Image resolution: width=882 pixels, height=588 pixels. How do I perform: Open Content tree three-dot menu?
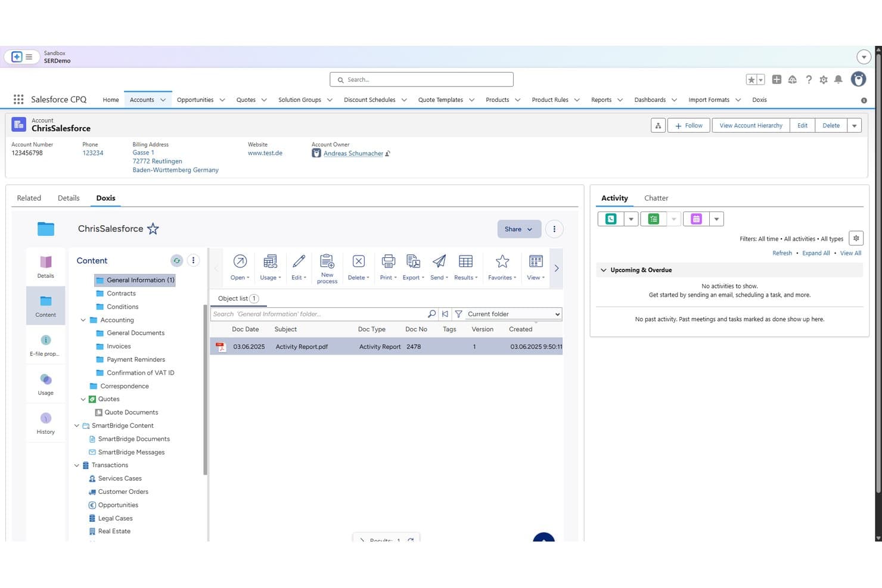coord(193,260)
